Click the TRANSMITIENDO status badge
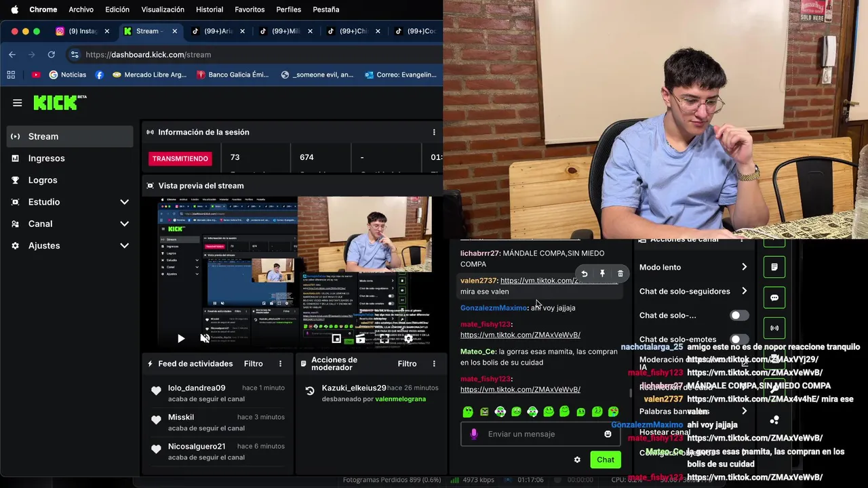Image resolution: width=868 pixels, height=488 pixels. [x=180, y=159]
